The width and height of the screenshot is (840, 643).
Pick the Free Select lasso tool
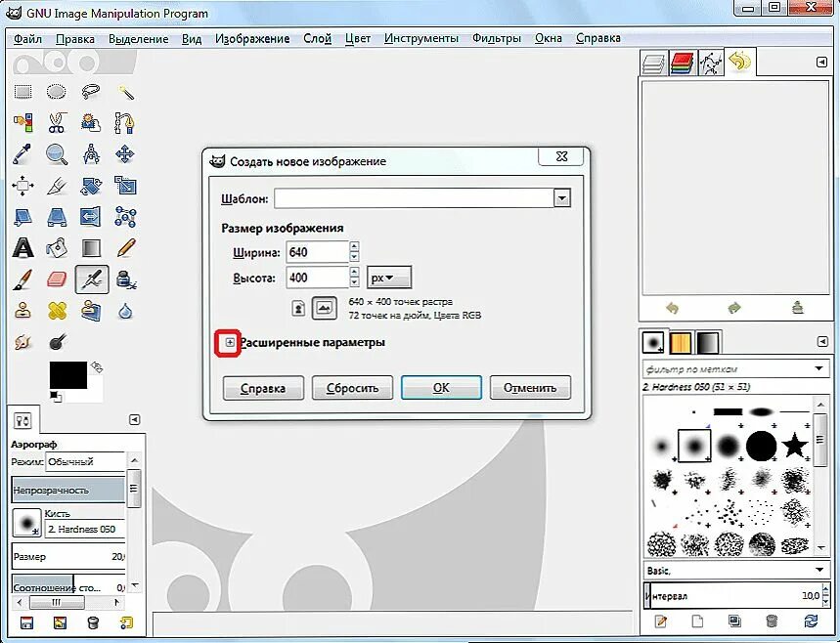(91, 92)
